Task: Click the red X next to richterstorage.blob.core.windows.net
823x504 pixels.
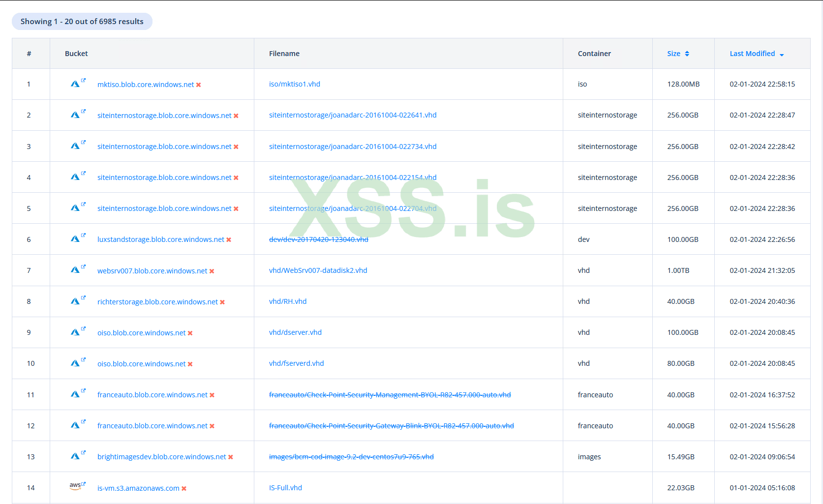Action: (x=222, y=302)
